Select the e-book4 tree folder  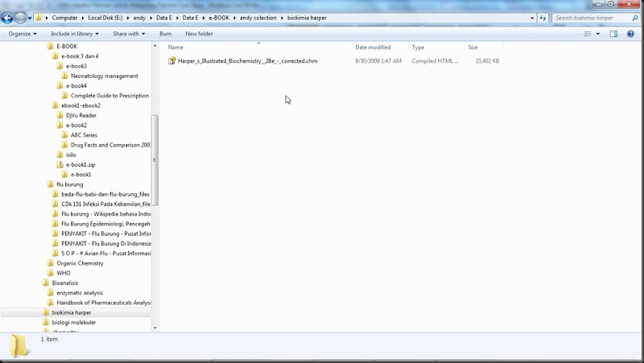click(76, 86)
